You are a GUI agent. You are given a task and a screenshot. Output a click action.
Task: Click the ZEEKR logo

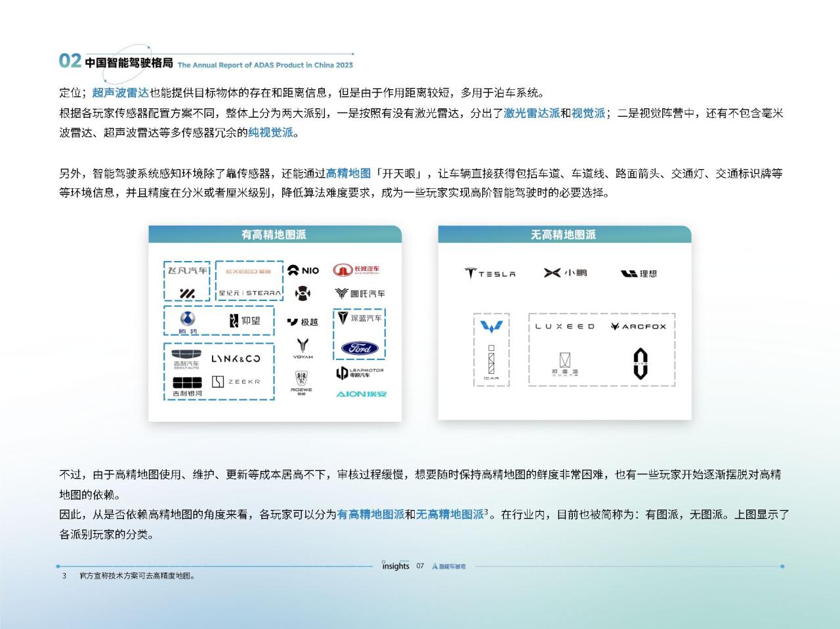(x=236, y=381)
